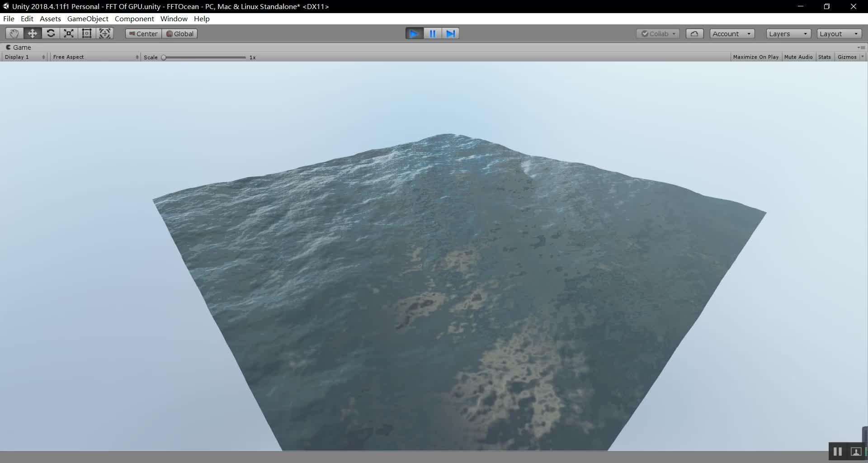The width and height of the screenshot is (868, 463).
Task: Select the Hand tool
Action: click(14, 33)
